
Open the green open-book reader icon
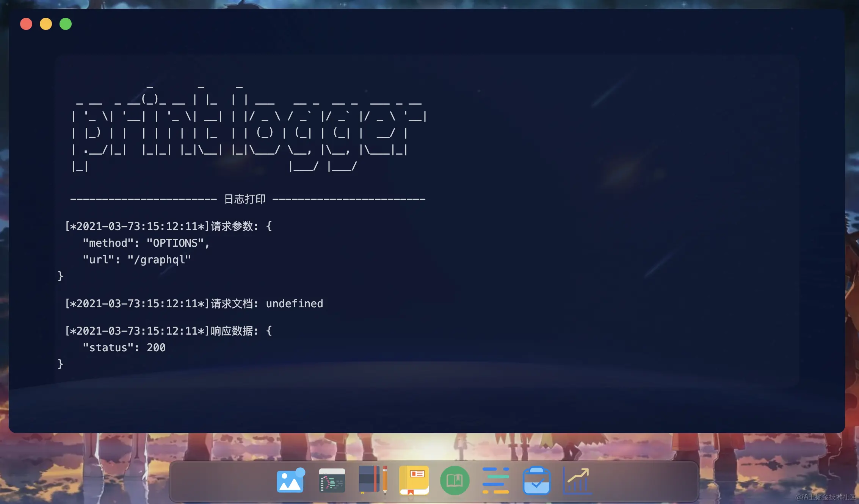point(455,481)
